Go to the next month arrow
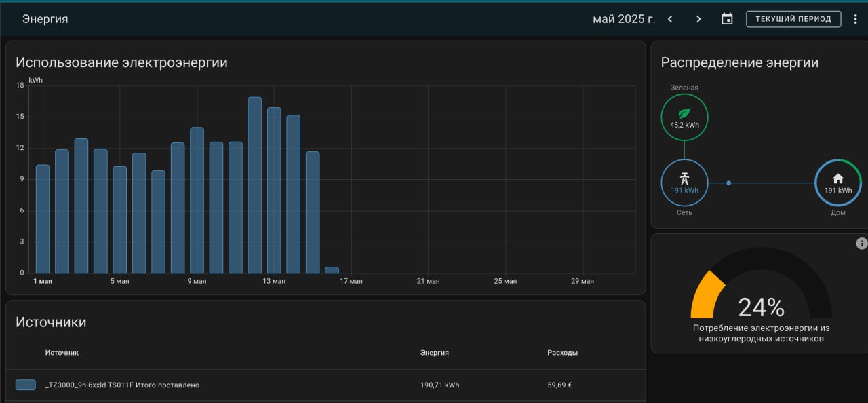The width and height of the screenshot is (868, 403). (698, 19)
